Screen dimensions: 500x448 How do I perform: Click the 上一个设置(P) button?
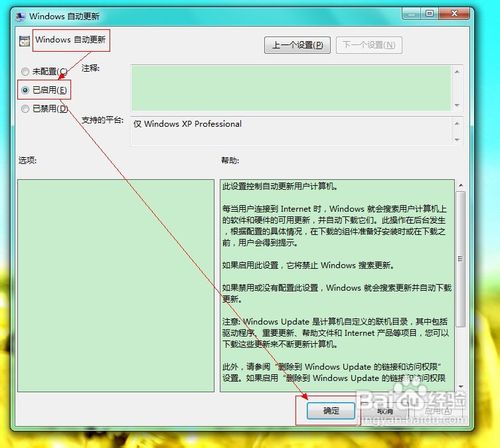coord(297,45)
